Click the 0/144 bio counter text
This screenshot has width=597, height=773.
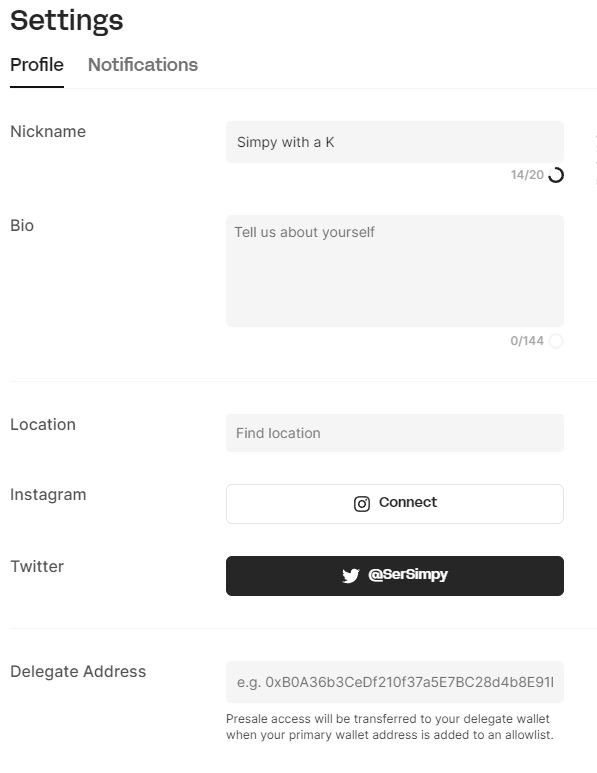[527, 341]
